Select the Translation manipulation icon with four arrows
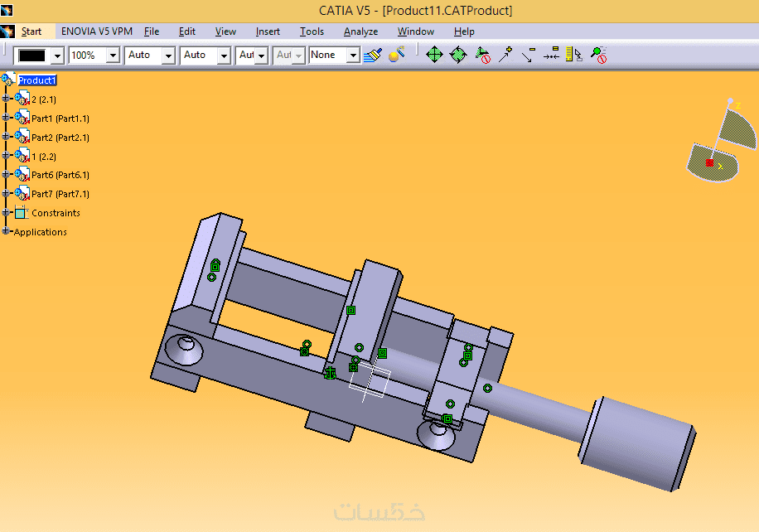 (434, 54)
